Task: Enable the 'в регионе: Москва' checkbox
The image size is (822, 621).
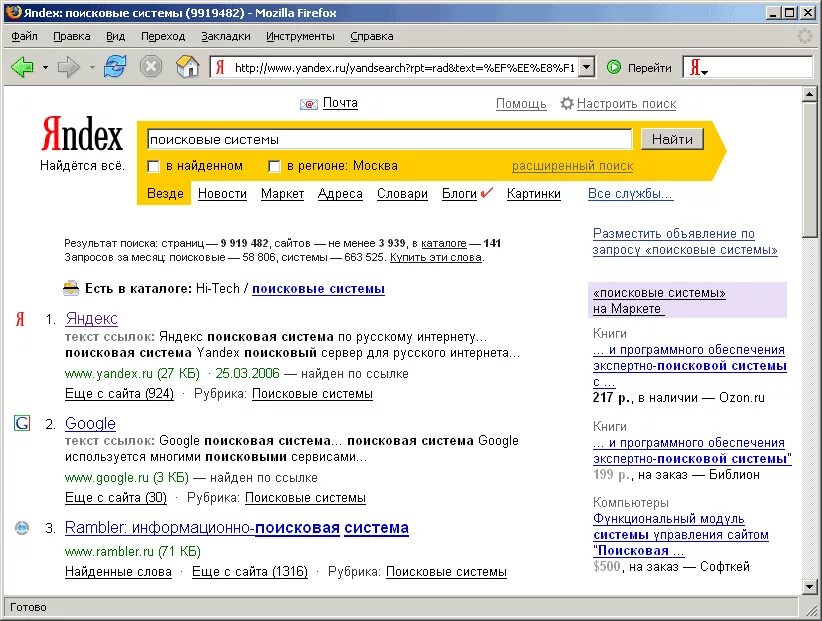Action: pyautogui.click(x=274, y=167)
